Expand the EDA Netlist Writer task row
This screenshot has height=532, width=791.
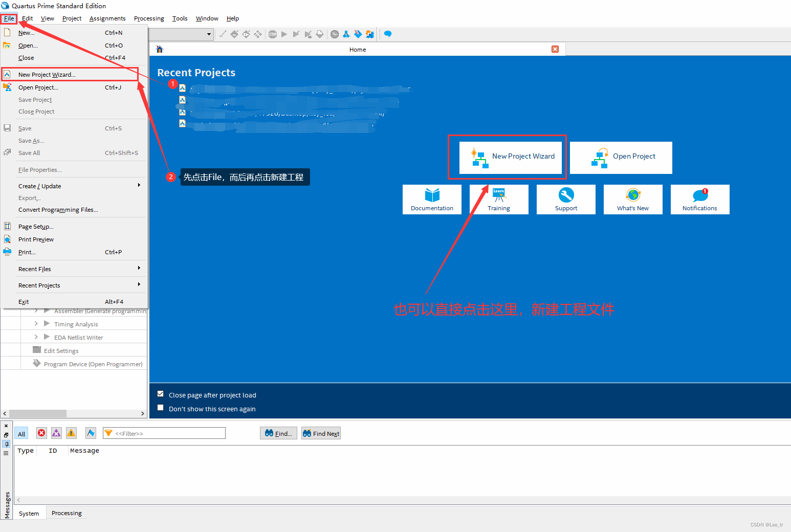point(36,337)
